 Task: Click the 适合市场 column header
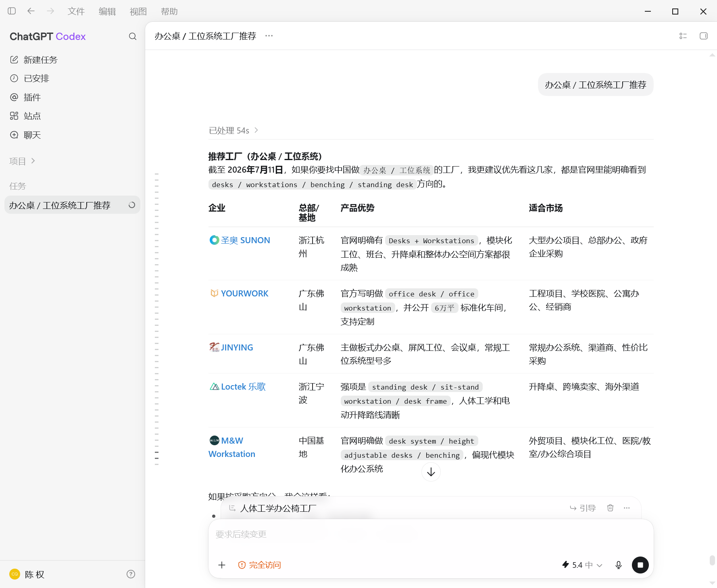pos(546,208)
